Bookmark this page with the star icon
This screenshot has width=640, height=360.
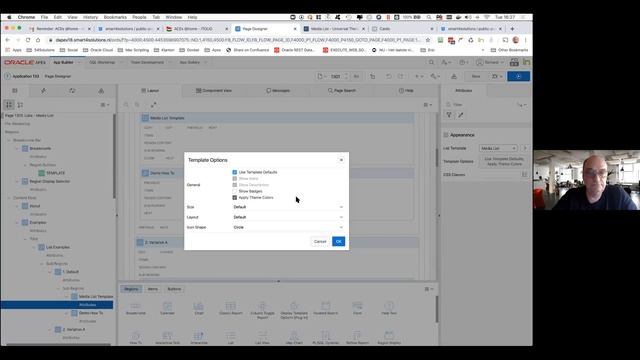(x=428, y=40)
